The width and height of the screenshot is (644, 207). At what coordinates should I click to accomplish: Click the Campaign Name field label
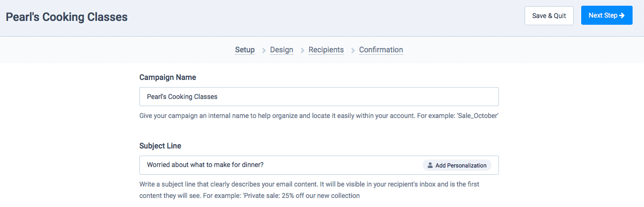click(167, 77)
